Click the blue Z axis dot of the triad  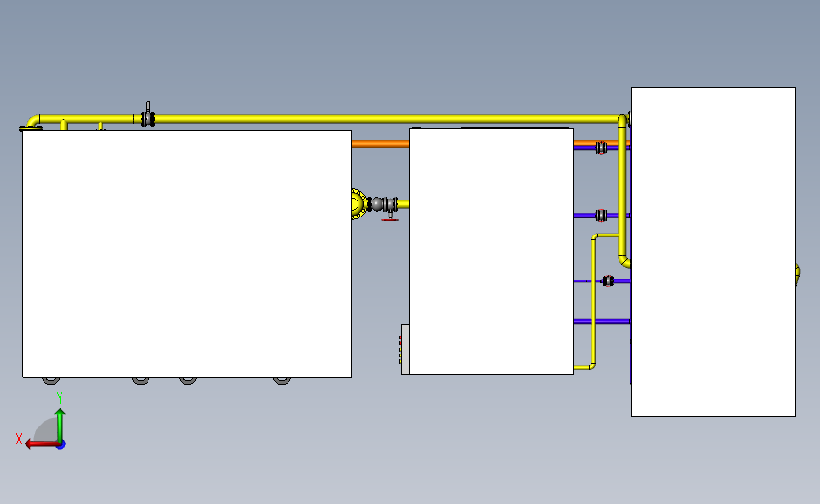pos(61,445)
